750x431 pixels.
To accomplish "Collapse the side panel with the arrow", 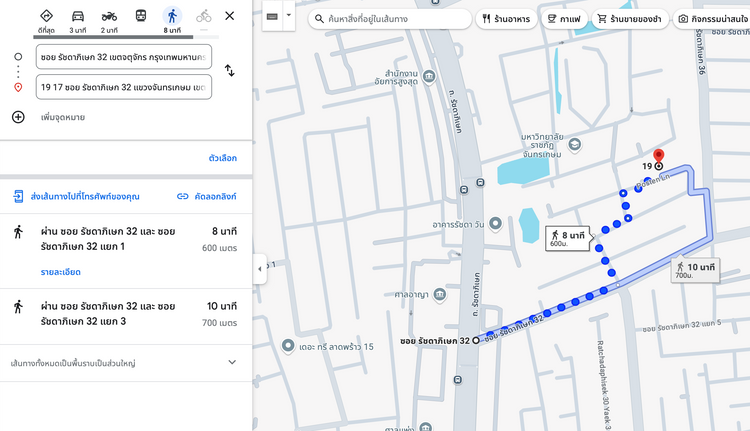I will coord(261,268).
